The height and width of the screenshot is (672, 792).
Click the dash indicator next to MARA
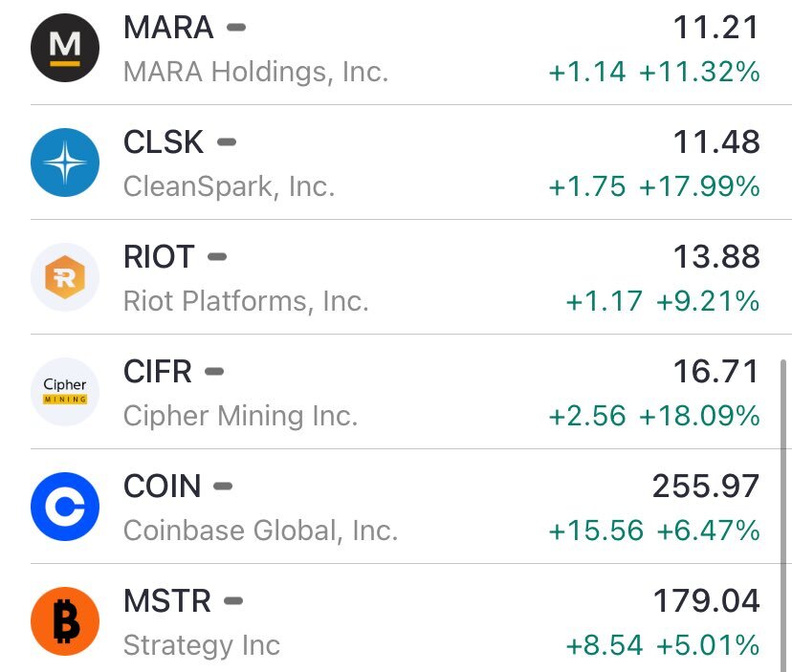coord(236,28)
